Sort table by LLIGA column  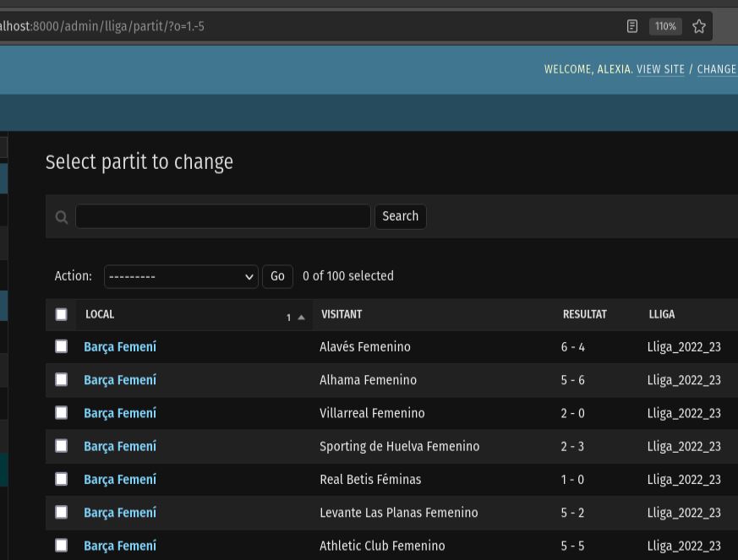(662, 314)
